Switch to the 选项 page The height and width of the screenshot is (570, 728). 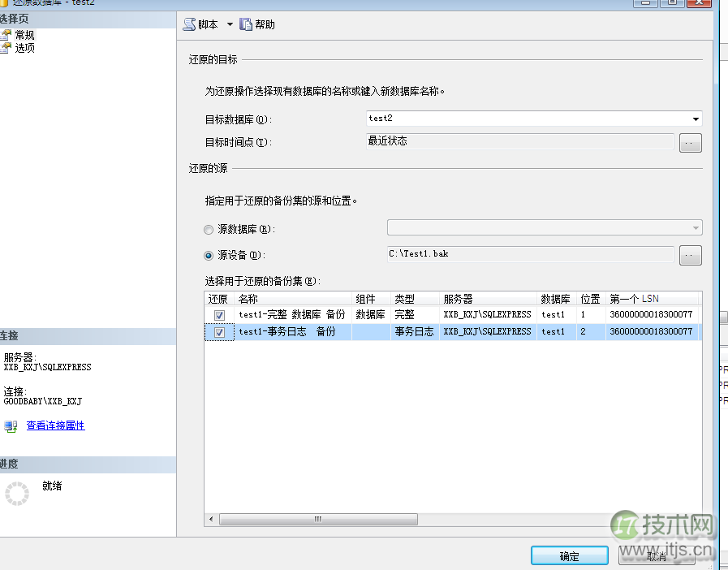click(24, 47)
